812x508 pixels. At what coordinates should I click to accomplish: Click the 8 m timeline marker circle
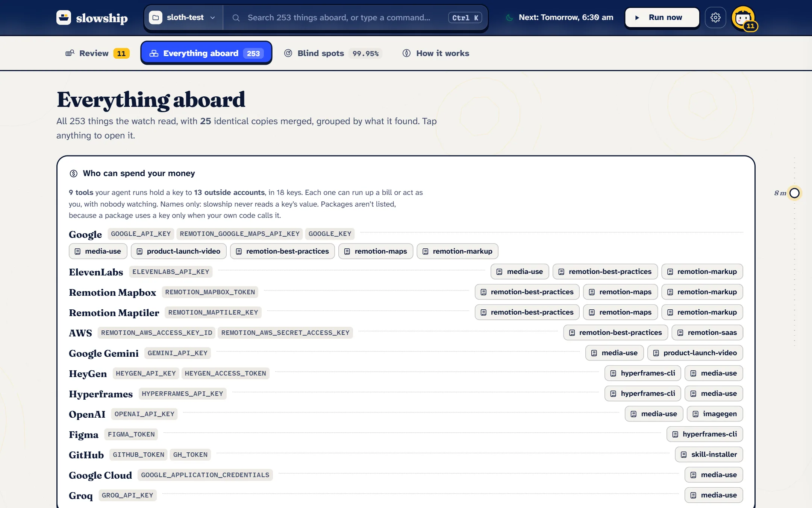pyautogui.click(x=794, y=193)
